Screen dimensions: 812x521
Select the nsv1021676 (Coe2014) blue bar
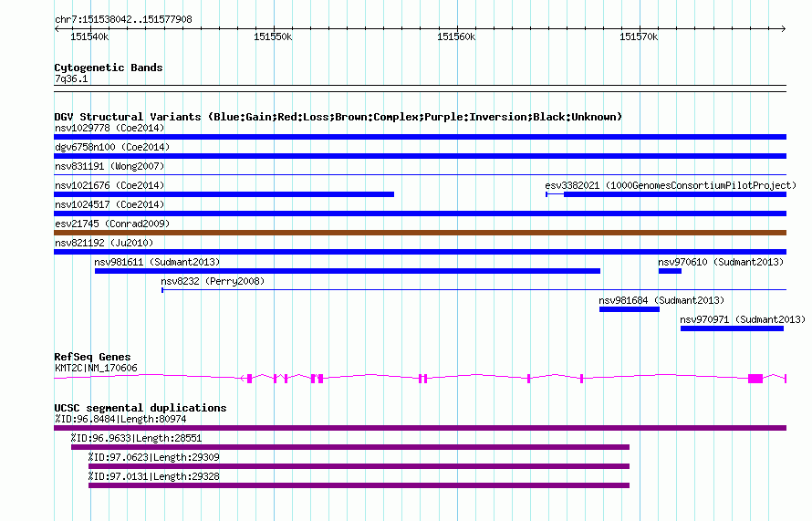224,194
